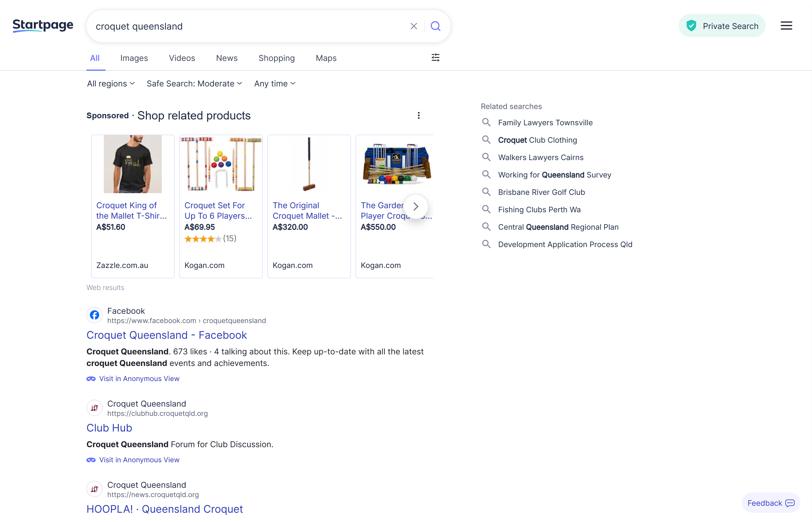This screenshot has width=812, height=522.
Task: Expand Safe Search: Moderate dropdown
Action: [194, 84]
